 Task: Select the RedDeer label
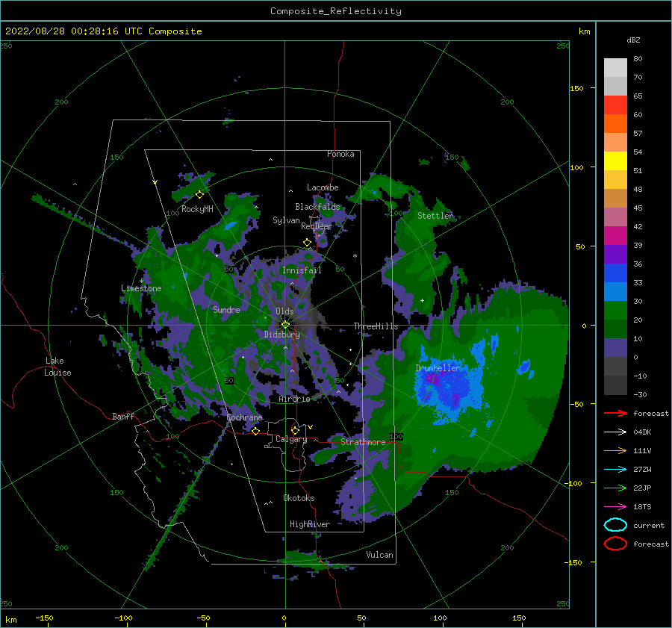click(317, 226)
